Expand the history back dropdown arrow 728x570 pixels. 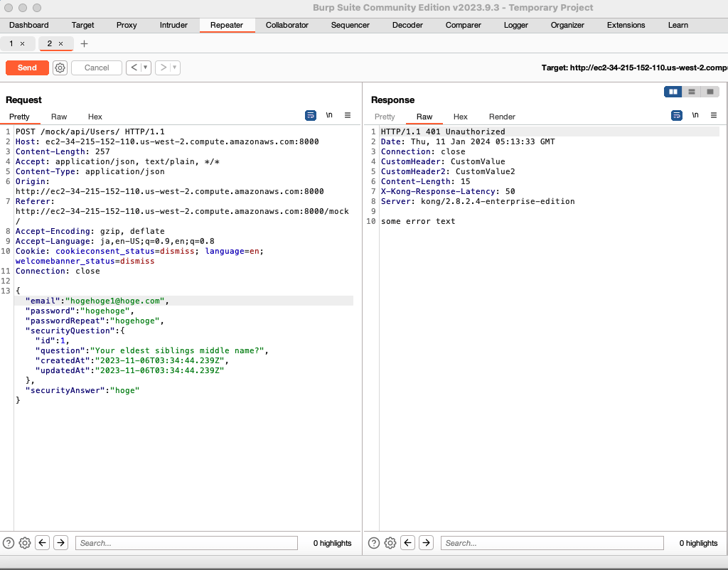(x=146, y=68)
